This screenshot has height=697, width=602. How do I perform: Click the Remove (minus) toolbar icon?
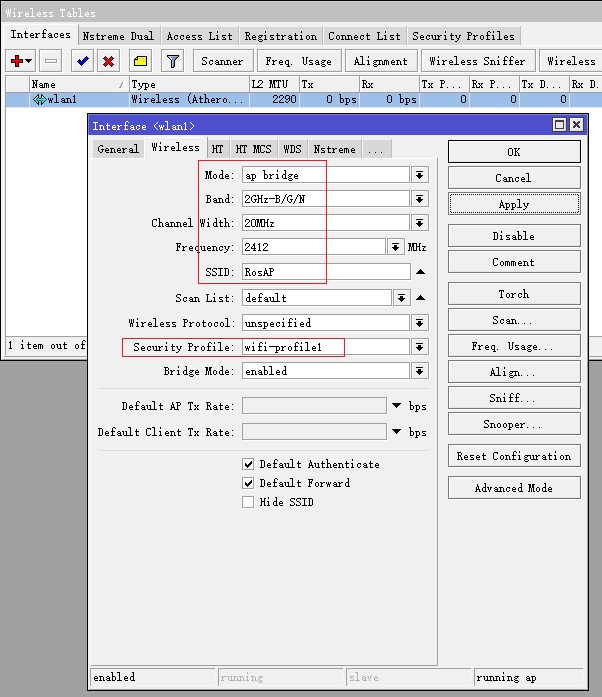click(51, 61)
